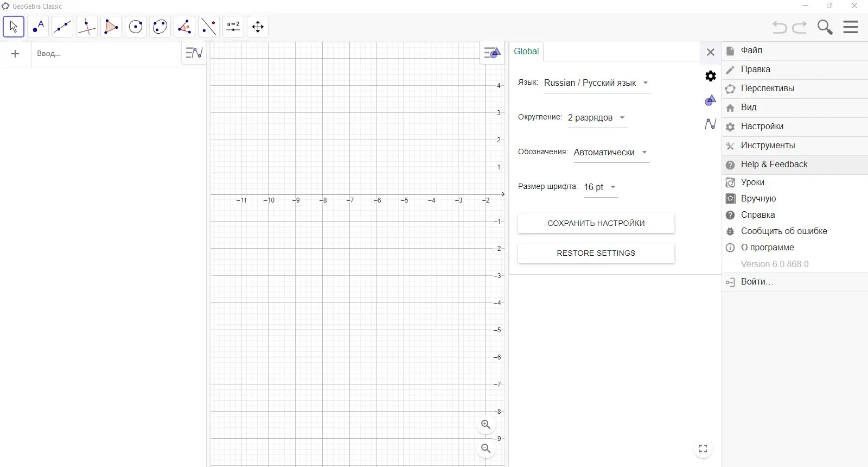
Task: Open the Algebra view style bar
Action: [x=194, y=53]
